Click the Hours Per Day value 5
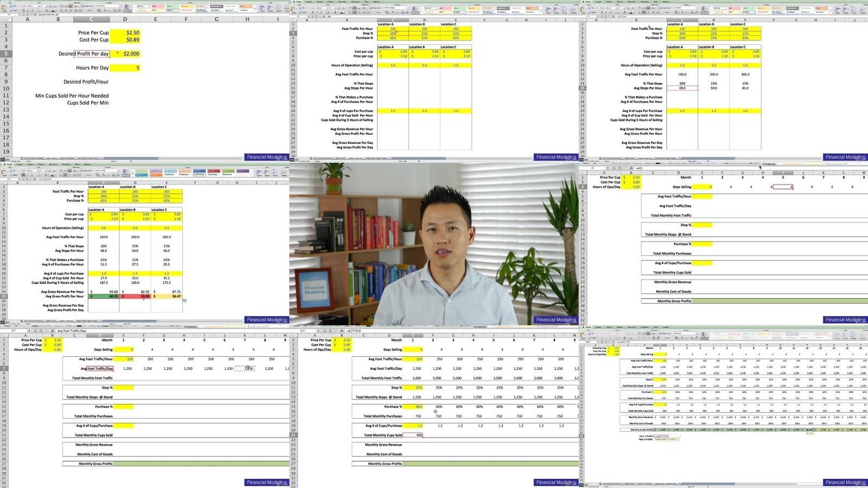Viewport: 868px width, 488px height. (125, 68)
